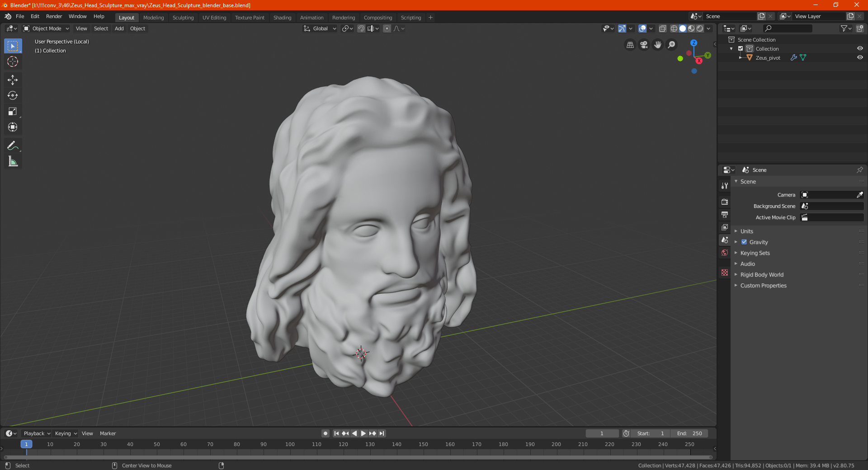Toggle X-Ray mode button
Screen dimensions: 868x470
pyautogui.click(x=663, y=28)
